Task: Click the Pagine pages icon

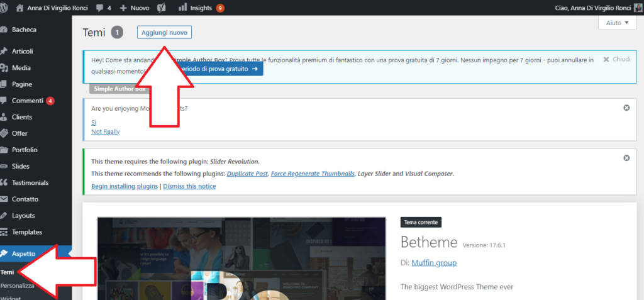Action: pyautogui.click(x=4, y=84)
